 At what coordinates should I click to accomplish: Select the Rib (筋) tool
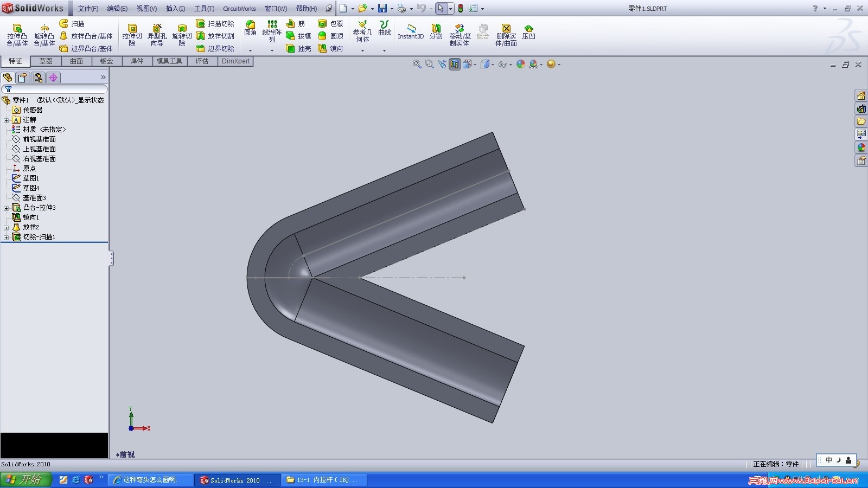tap(296, 24)
